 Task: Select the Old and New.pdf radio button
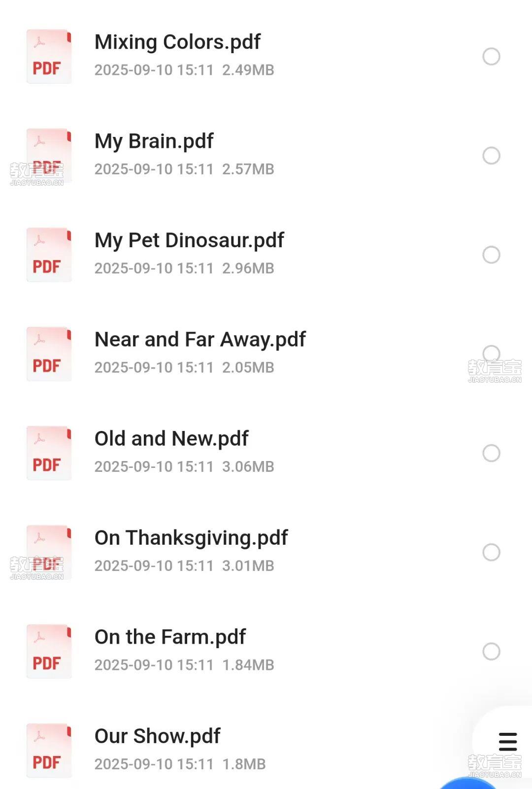point(491,453)
